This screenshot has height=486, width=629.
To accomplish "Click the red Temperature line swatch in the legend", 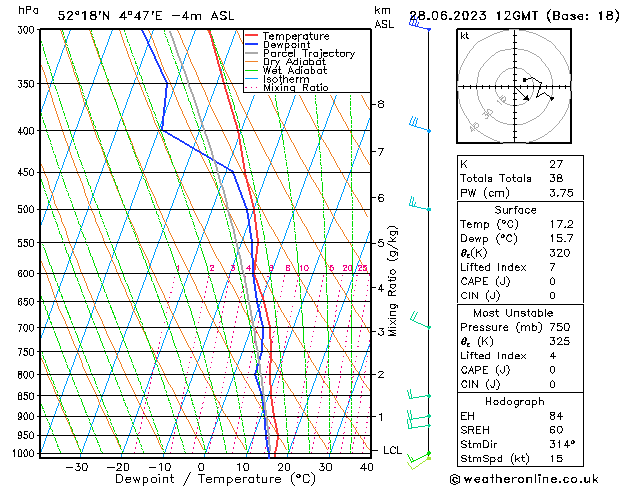I will point(252,36).
